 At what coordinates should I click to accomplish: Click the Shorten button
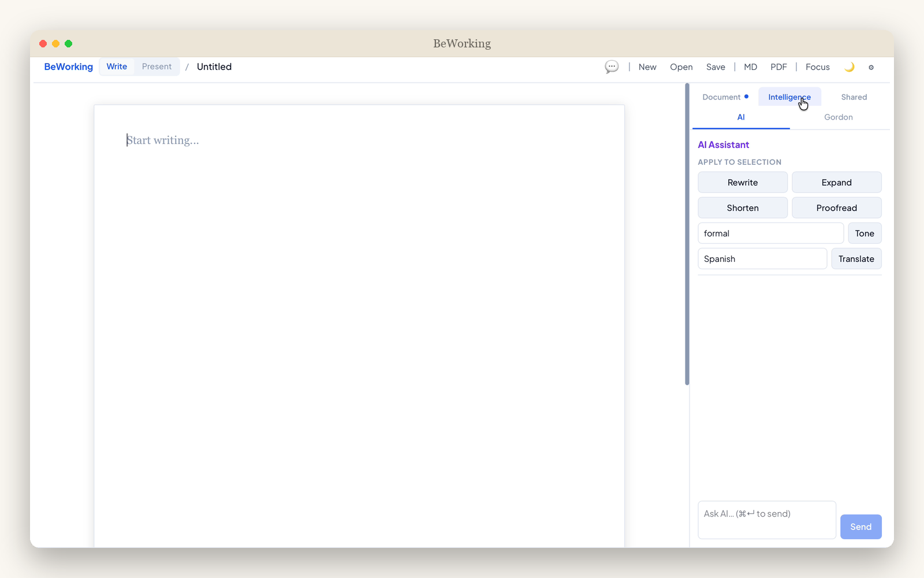click(743, 208)
